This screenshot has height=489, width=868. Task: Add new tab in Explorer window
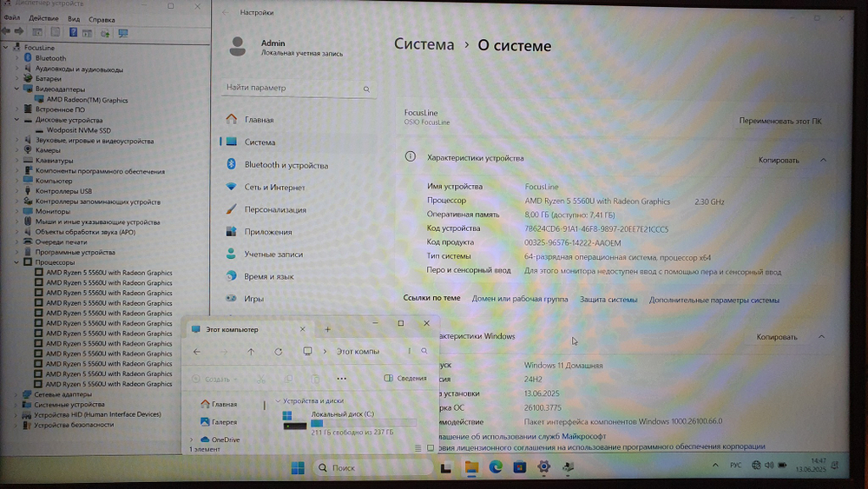tap(327, 329)
